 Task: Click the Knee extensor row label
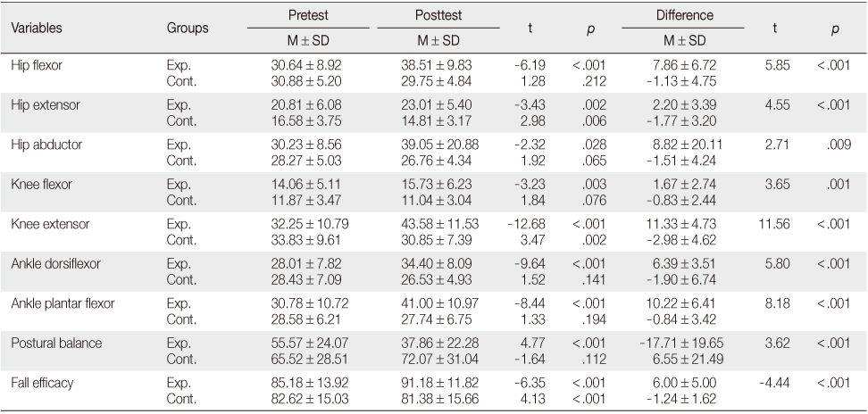50,224
